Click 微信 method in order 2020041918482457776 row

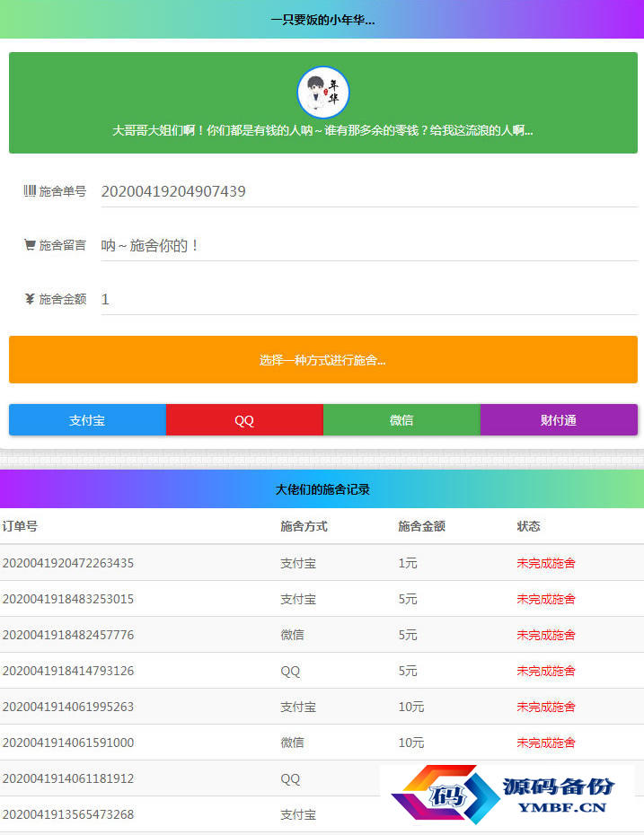(x=292, y=635)
